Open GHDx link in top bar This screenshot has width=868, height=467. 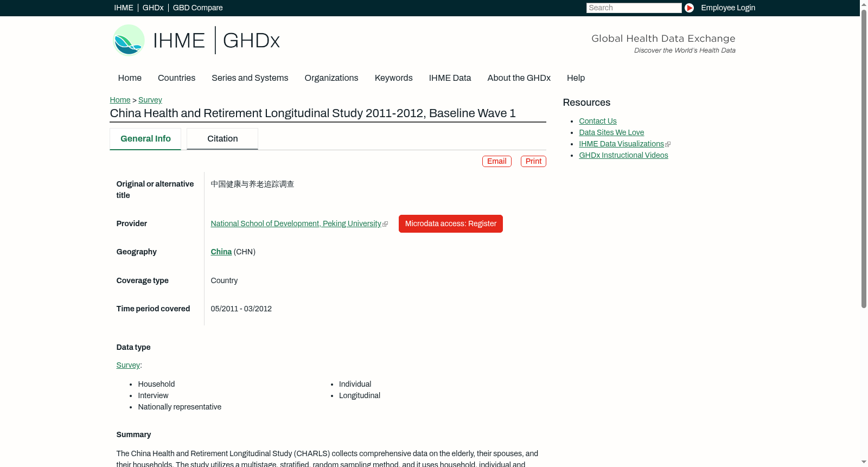click(x=153, y=8)
